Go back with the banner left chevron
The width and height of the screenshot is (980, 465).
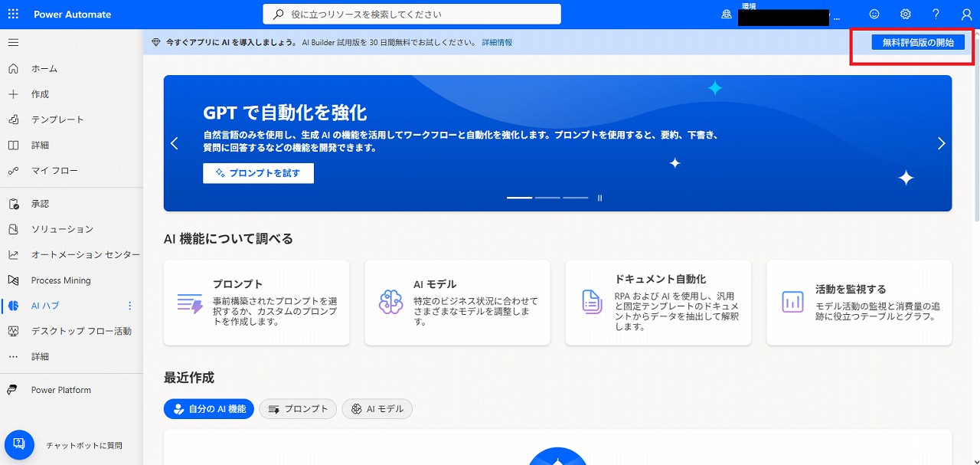coord(175,143)
